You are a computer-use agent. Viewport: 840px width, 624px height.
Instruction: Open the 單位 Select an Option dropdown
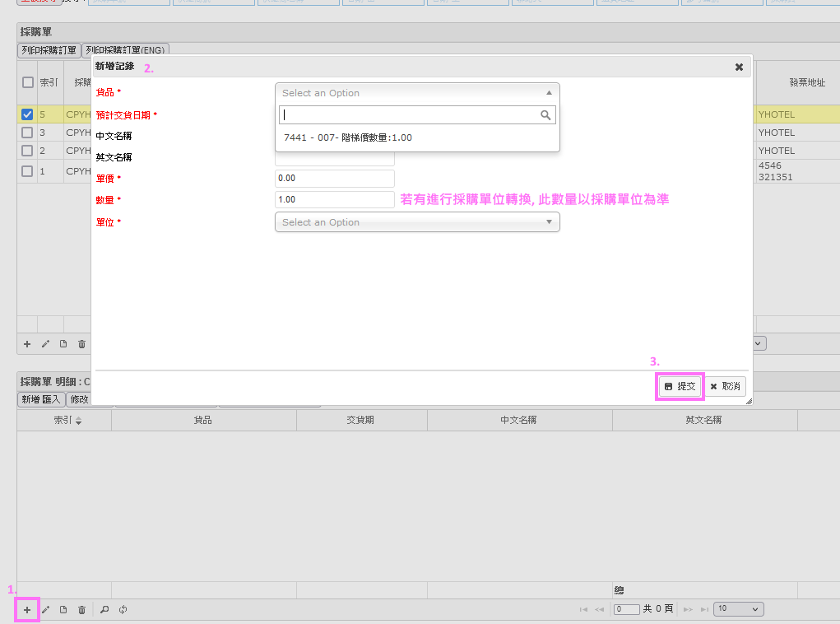(416, 221)
